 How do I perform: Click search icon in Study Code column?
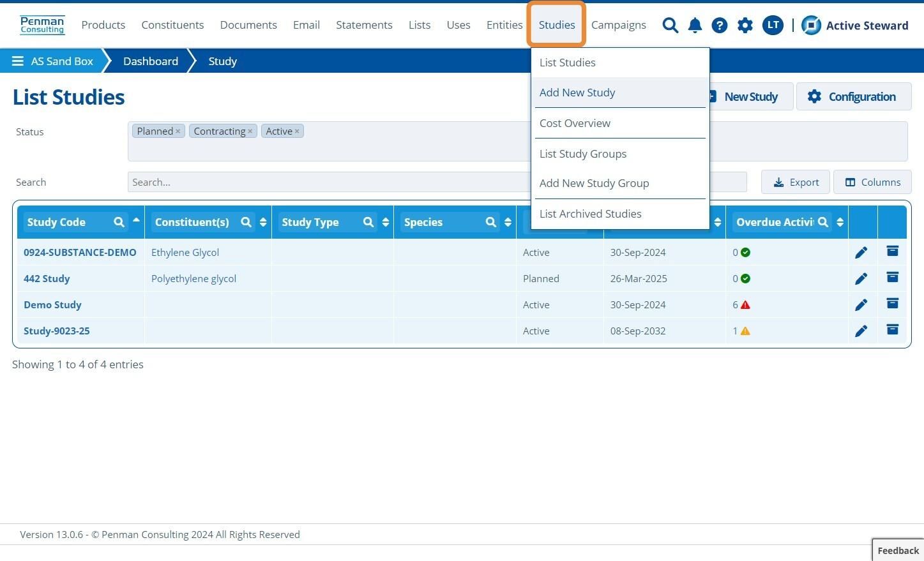click(x=119, y=222)
